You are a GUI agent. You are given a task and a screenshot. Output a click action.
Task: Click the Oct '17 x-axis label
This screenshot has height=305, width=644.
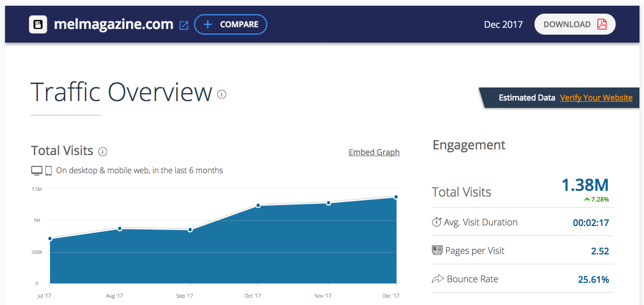(x=252, y=296)
